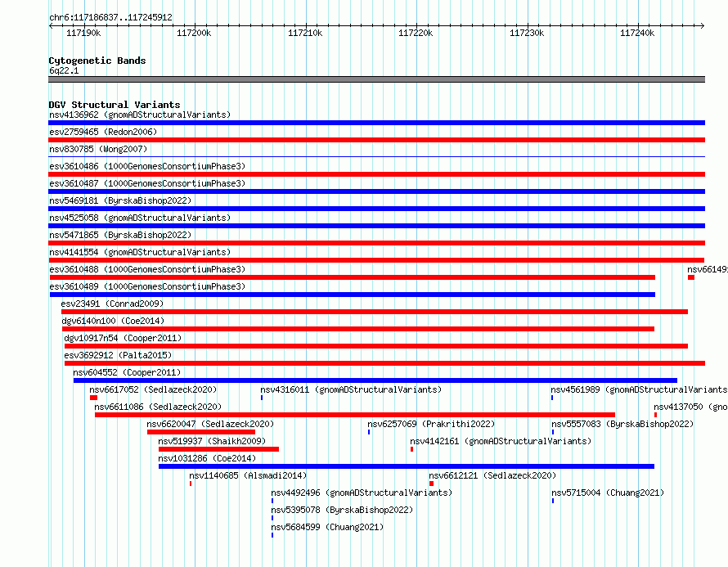Select the nsv604552 (Cooper2011) label
The height and width of the screenshot is (567, 728).
127,372
